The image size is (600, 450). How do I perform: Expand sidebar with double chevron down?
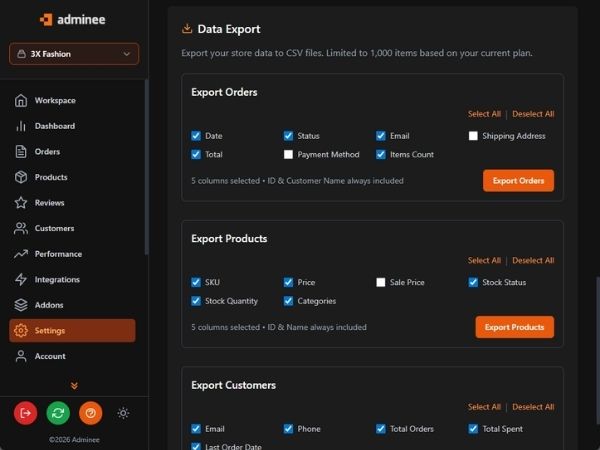click(x=74, y=385)
